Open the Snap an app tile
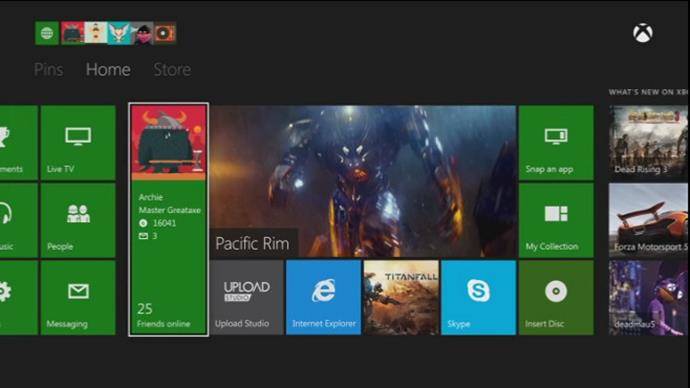Image resolution: width=690 pixels, height=388 pixels. click(x=556, y=143)
